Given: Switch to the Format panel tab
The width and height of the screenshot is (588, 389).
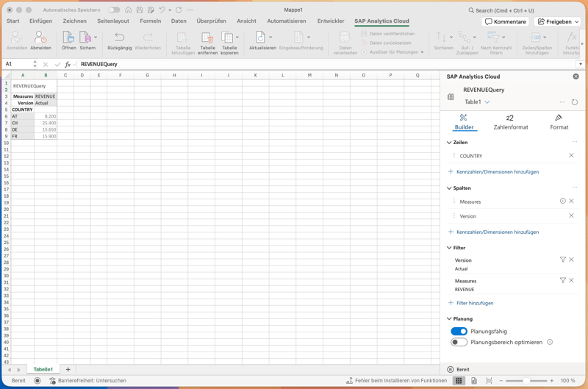Looking at the screenshot, I should [559, 122].
